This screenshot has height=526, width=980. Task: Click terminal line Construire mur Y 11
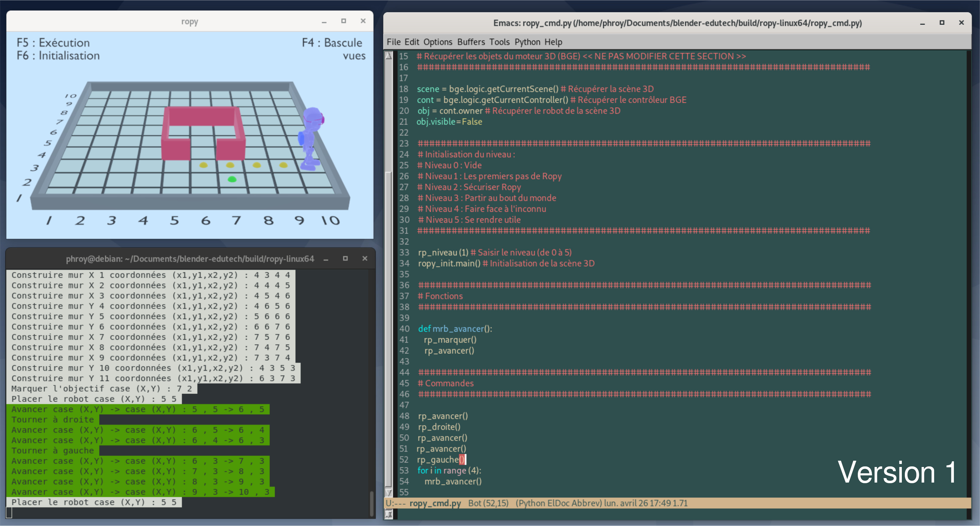pyautogui.click(x=153, y=378)
